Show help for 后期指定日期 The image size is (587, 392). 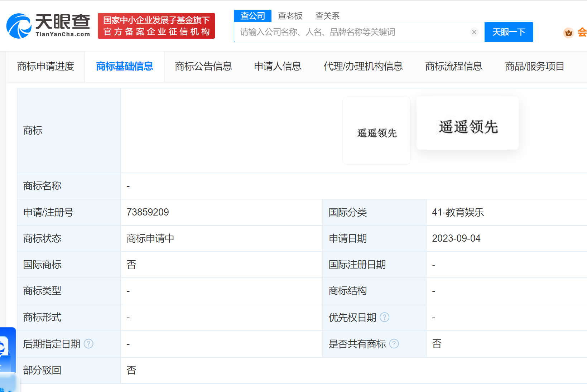pyautogui.click(x=88, y=344)
